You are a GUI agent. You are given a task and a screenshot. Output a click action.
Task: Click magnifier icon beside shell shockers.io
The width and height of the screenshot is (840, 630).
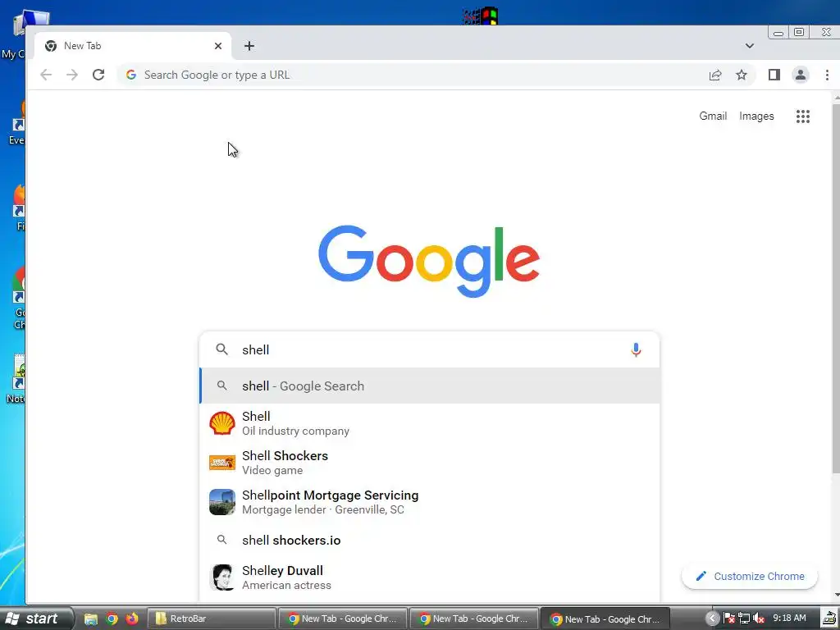(x=221, y=540)
